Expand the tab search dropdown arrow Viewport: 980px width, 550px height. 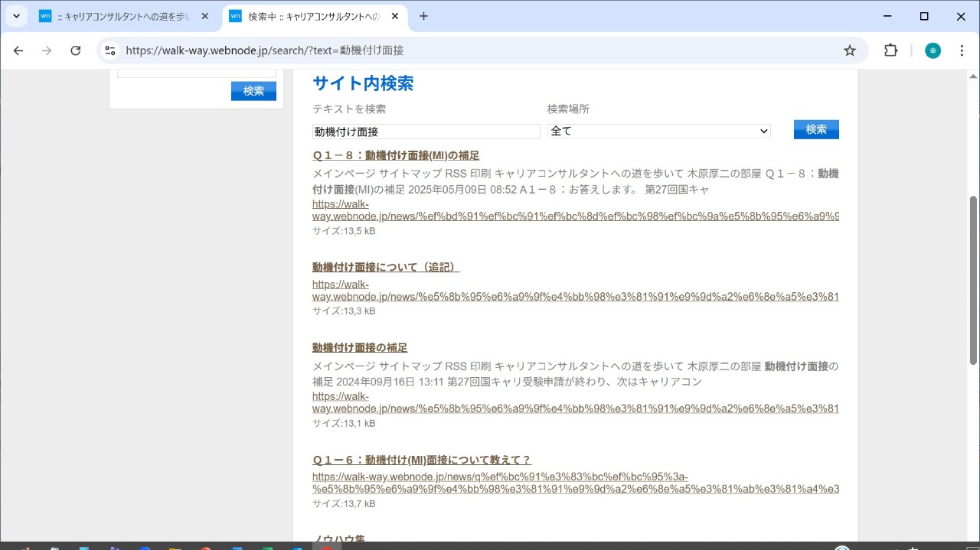click(x=16, y=16)
